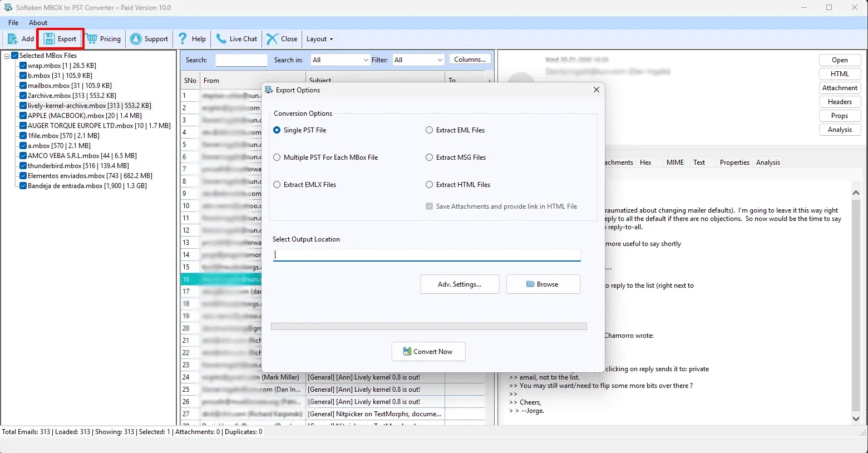Start Live Chat via the phone icon

point(221,38)
